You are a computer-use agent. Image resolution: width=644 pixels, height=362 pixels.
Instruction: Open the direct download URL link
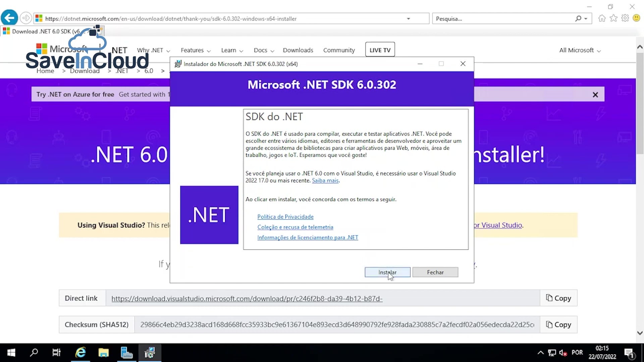click(247, 299)
